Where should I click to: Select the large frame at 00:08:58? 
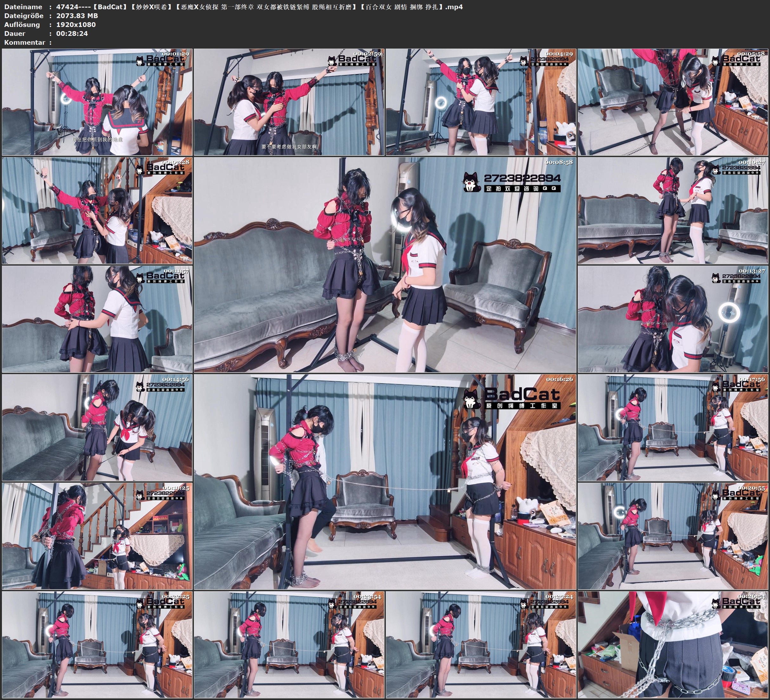point(385,264)
